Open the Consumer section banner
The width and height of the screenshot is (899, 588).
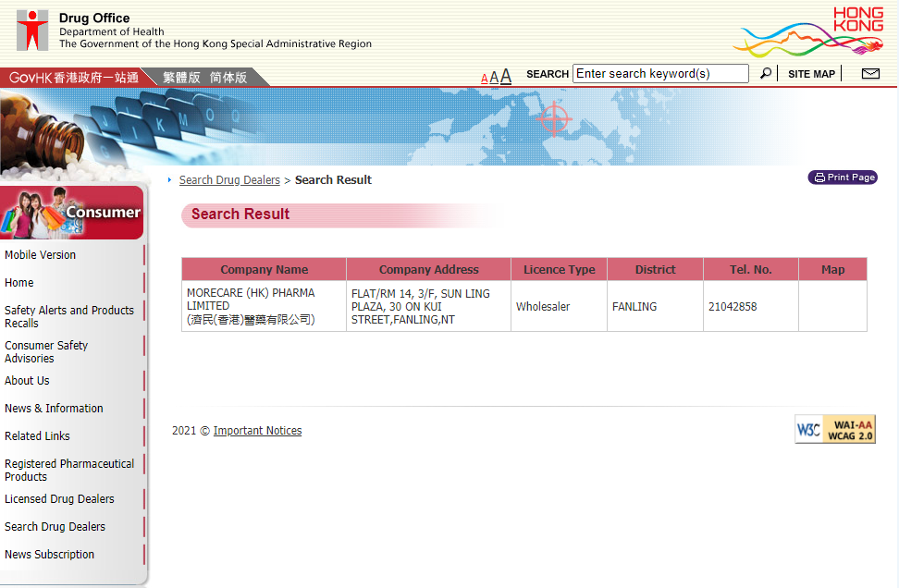pos(71,212)
